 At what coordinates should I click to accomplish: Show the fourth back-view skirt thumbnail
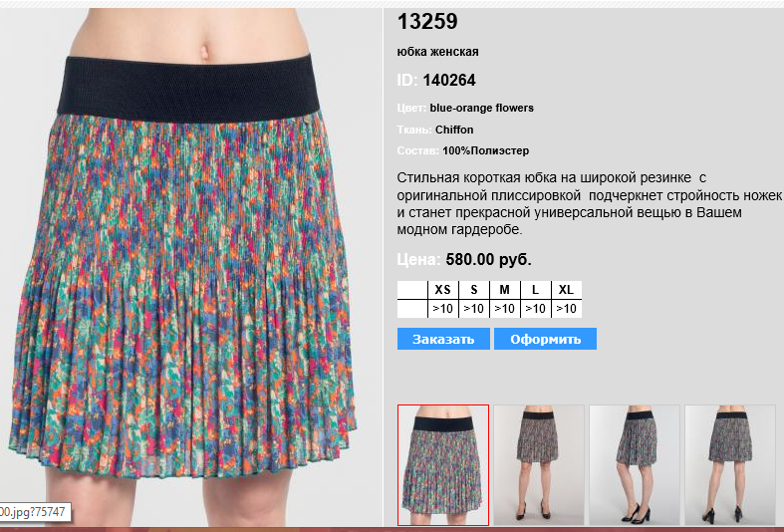point(730,465)
